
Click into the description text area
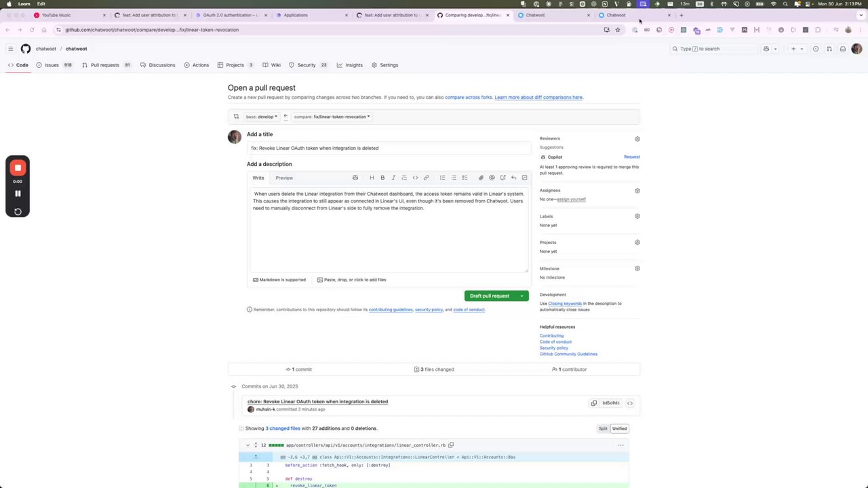pos(389,229)
